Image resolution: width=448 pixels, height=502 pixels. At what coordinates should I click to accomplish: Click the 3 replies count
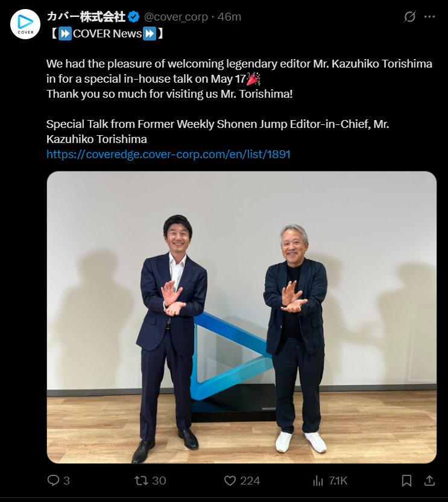pos(66,480)
